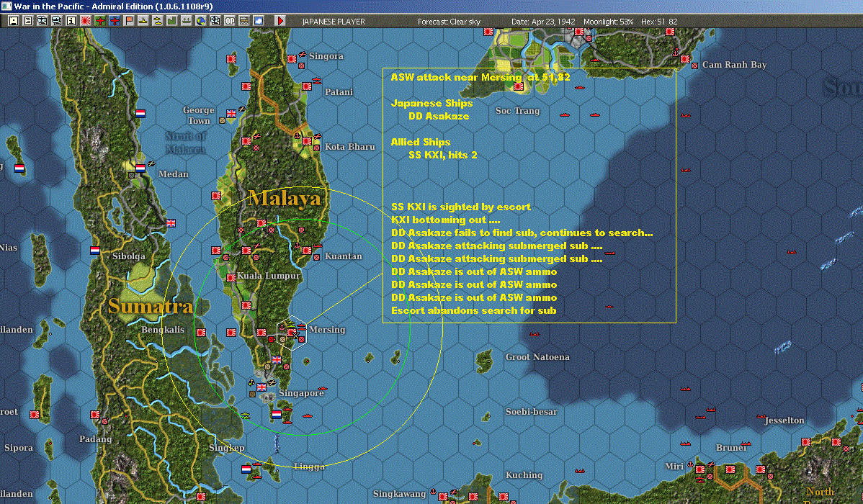Click the Kuching map label
This screenshot has width=863, height=504.
[x=524, y=474]
